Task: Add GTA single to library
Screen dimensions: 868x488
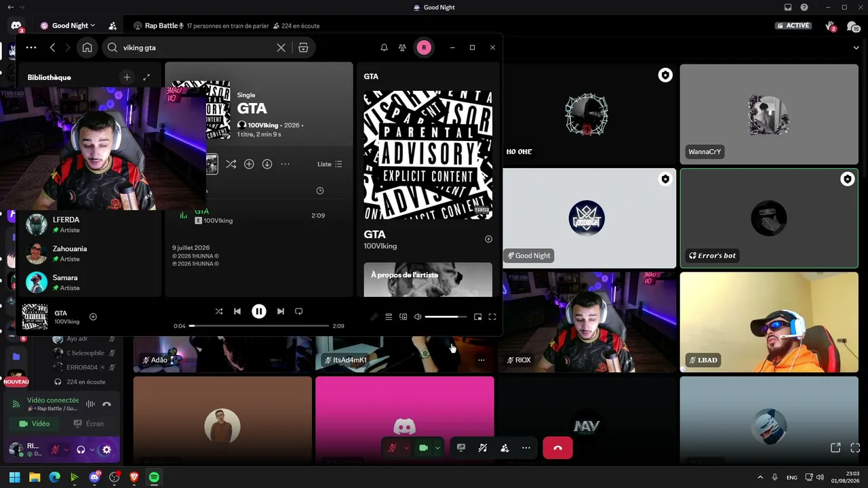Action: [x=249, y=164]
